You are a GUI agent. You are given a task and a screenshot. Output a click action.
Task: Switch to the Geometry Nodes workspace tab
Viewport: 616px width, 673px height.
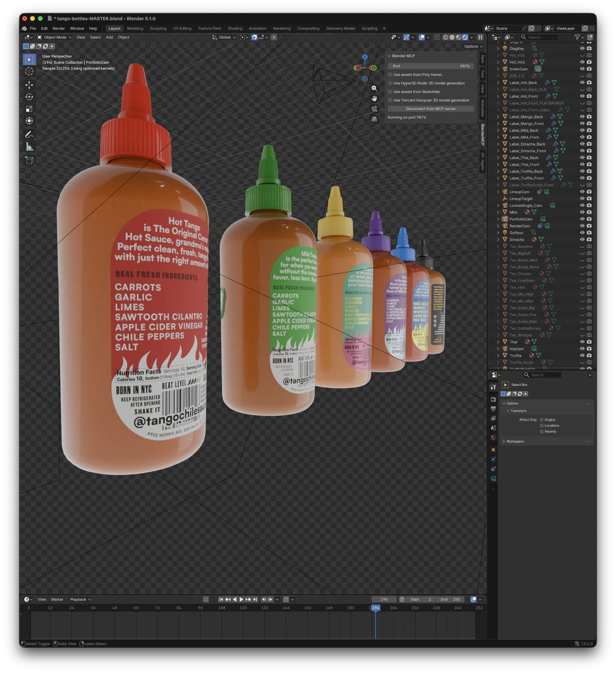click(341, 28)
